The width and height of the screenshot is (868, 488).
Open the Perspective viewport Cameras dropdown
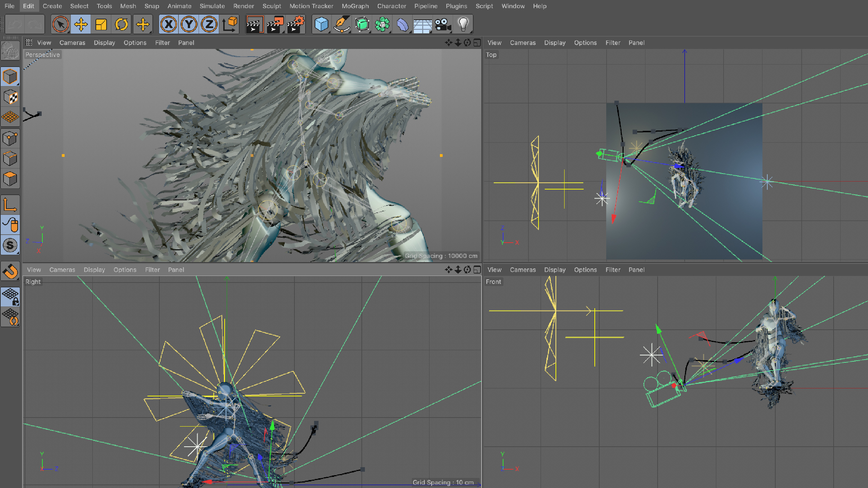[x=72, y=43]
